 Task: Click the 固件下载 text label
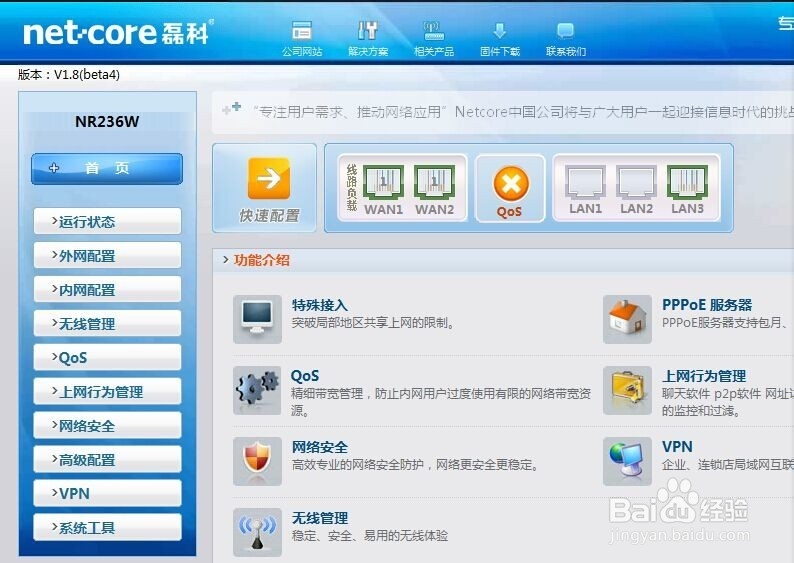(500, 52)
